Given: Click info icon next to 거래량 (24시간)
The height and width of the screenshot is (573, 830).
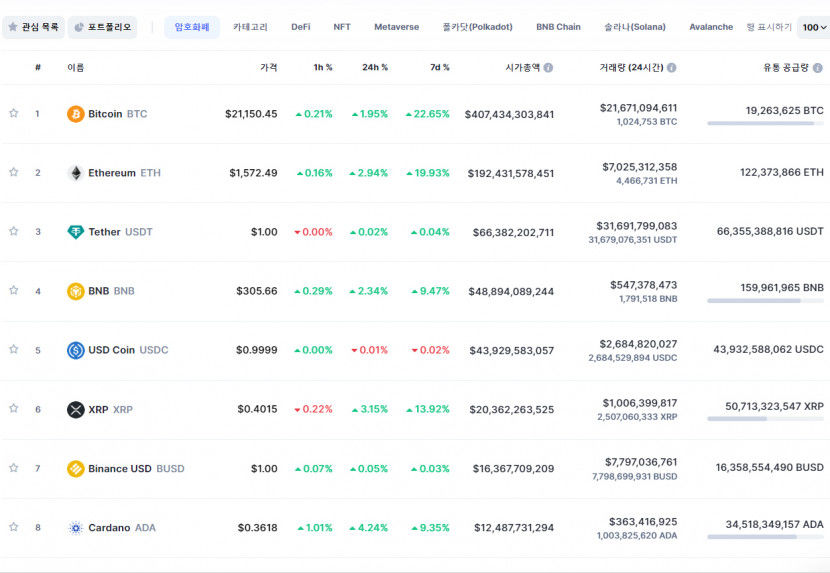Looking at the screenshot, I should [672, 68].
